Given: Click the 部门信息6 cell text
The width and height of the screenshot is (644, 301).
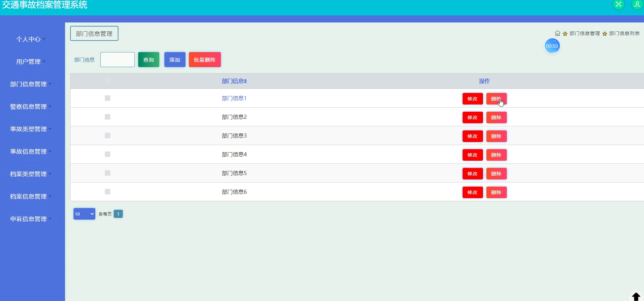Looking at the screenshot, I should (234, 192).
